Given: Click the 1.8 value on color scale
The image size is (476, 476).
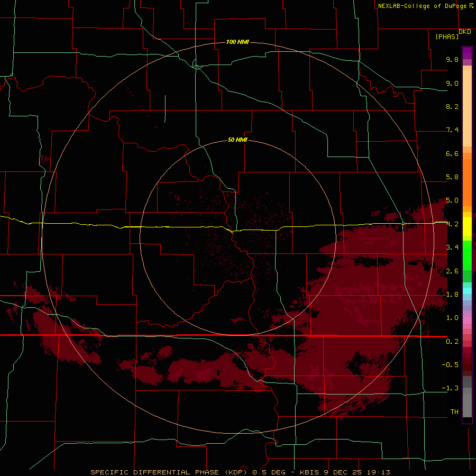Looking at the screenshot, I should pyautogui.click(x=452, y=295).
